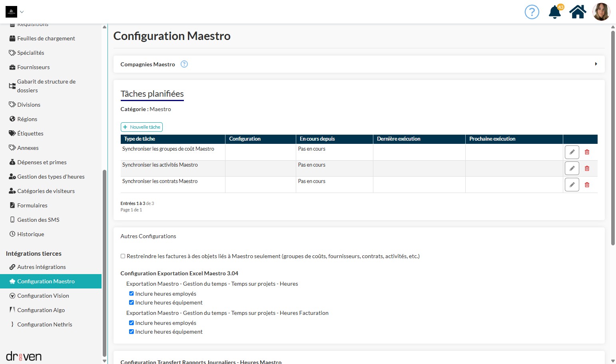Delete Synchroniser les activités Maestro task
Viewport: 616px width, 364px height.
587,168
